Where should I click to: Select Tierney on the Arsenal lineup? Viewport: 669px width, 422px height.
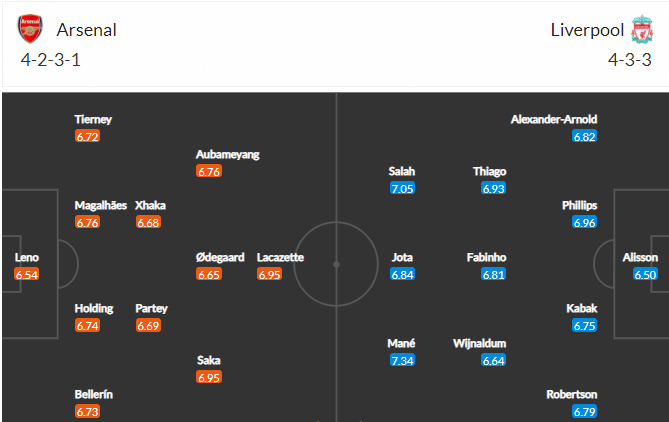[x=93, y=119]
